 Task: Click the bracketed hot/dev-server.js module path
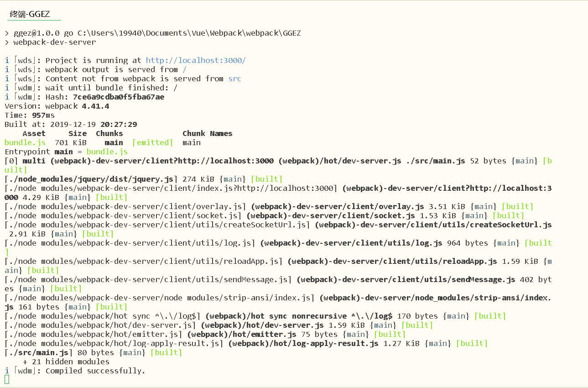pyautogui.click(x=100, y=325)
